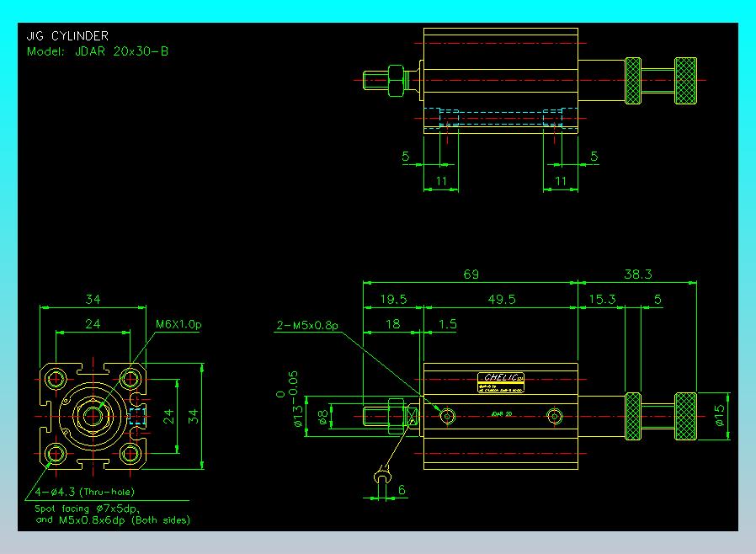The image size is (756, 554).
Task: Select the ø15 knob diameter dimension
Action: [x=719, y=416]
